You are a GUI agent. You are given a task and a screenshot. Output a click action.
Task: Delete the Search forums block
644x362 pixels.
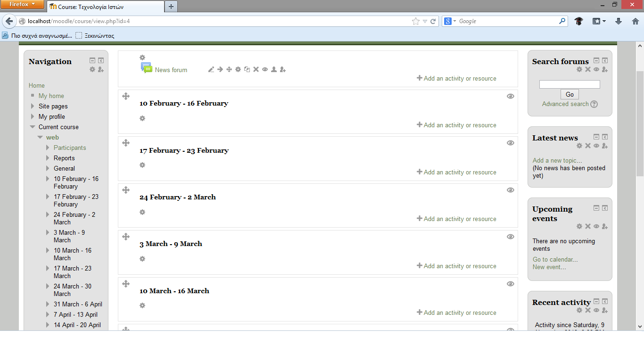[x=588, y=69]
